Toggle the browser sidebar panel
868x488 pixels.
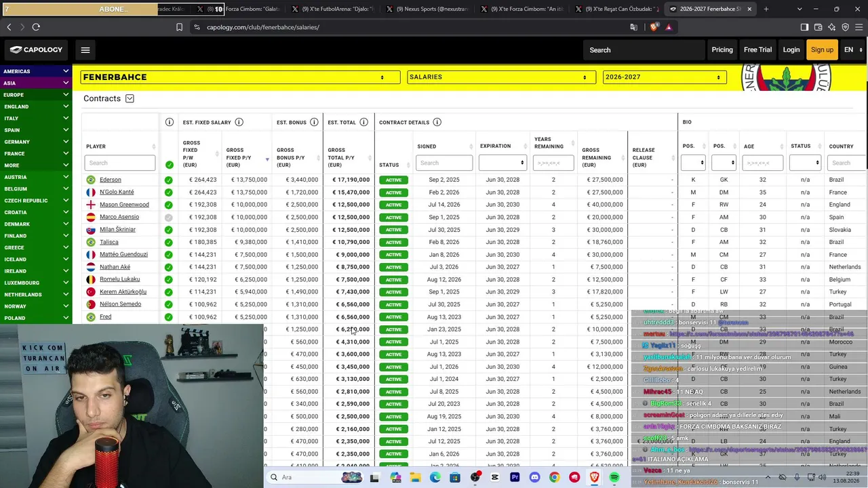(804, 27)
